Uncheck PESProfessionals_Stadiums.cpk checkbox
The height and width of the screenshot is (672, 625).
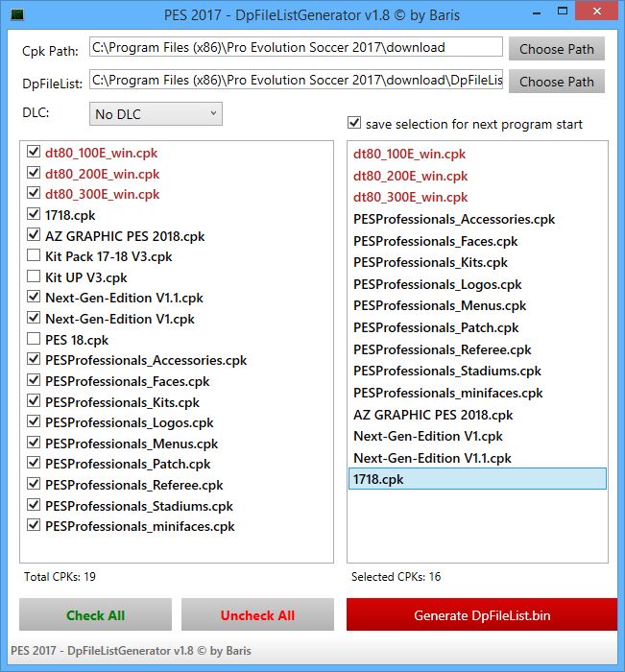[x=34, y=504]
